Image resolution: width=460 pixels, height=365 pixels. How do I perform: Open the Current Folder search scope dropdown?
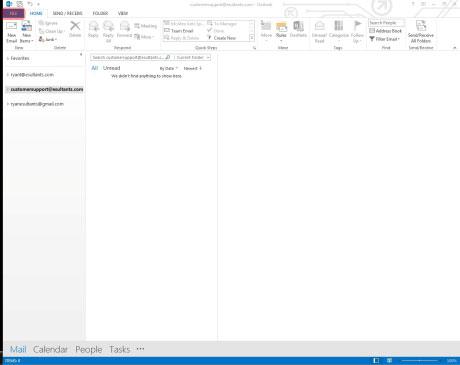[x=192, y=57]
